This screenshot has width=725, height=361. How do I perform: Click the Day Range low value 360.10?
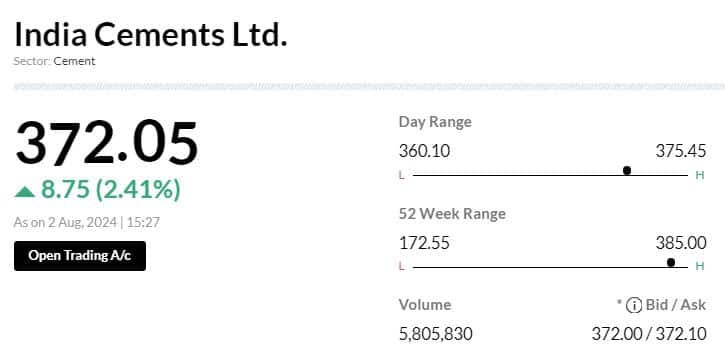[x=424, y=151]
